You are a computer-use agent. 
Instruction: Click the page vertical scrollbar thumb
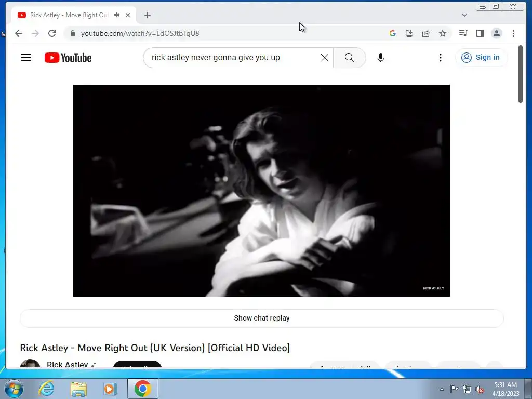tap(521, 74)
